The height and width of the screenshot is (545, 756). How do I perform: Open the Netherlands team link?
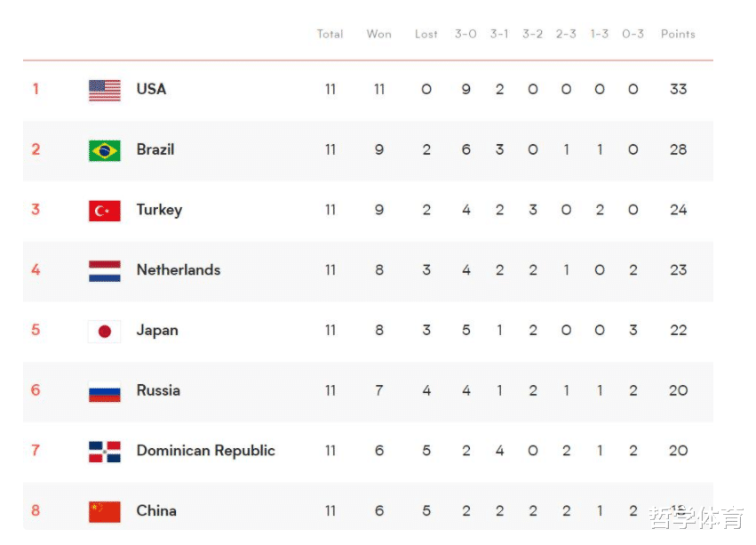point(179,270)
